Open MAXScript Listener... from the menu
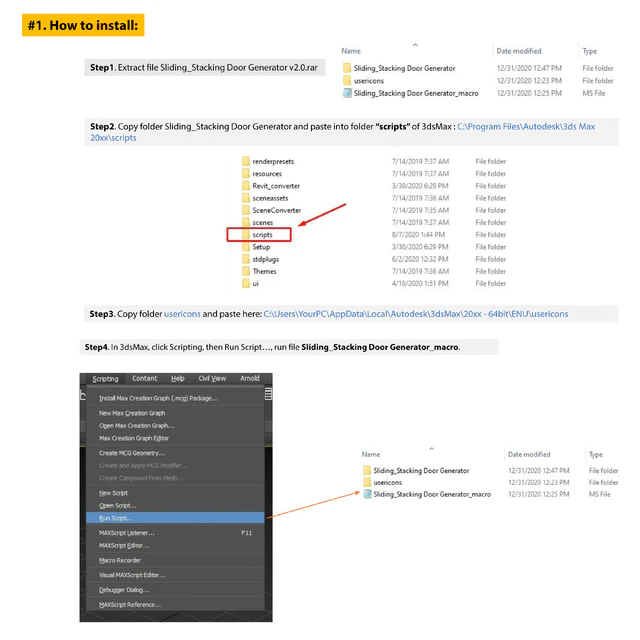The width and height of the screenshot is (640, 640). click(x=127, y=533)
